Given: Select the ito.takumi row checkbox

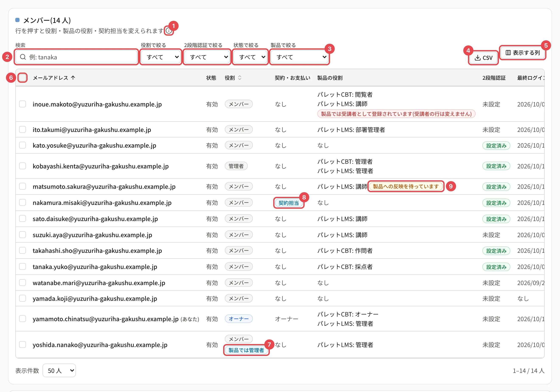Looking at the screenshot, I should 23,130.
